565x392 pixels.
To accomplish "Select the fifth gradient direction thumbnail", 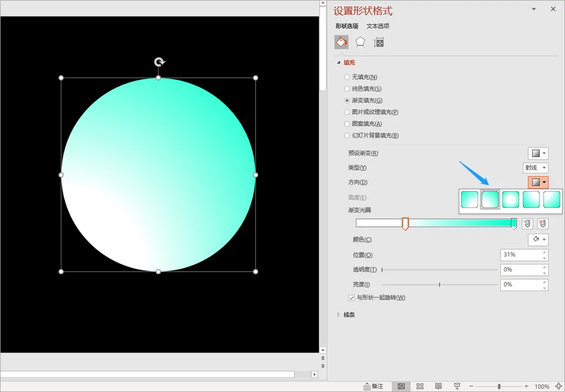I will tap(551, 199).
